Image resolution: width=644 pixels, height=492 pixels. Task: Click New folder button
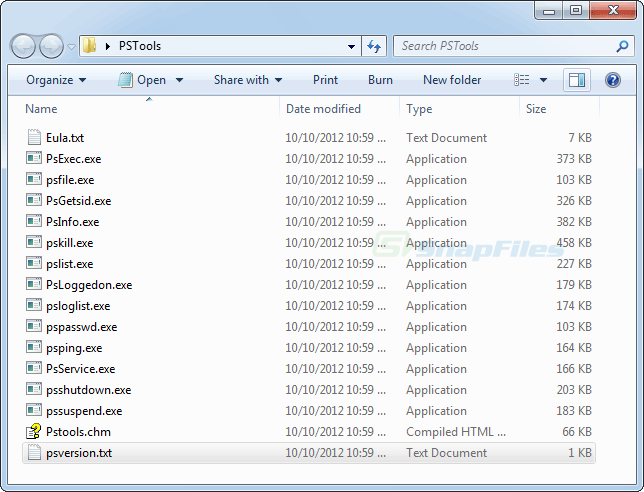pyautogui.click(x=452, y=80)
